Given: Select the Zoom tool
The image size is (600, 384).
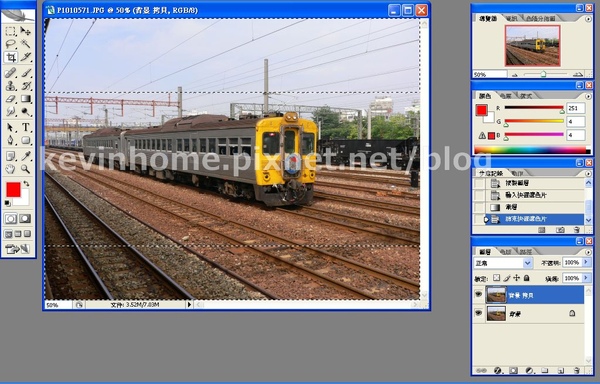Looking at the screenshot, I should 25,169.
